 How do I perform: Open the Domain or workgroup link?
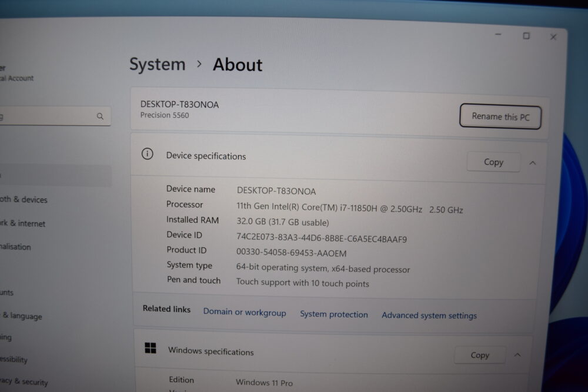click(245, 312)
